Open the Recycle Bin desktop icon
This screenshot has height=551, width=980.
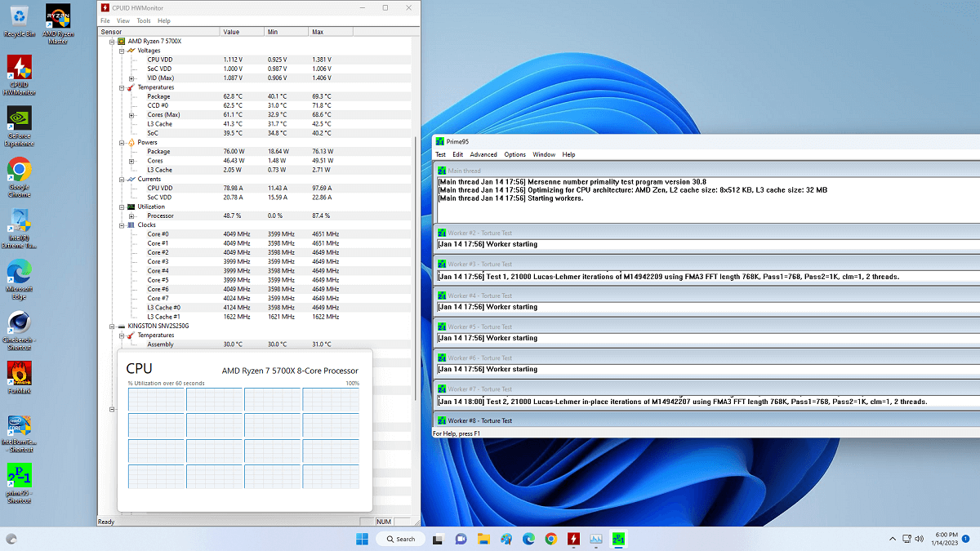pyautogui.click(x=19, y=20)
